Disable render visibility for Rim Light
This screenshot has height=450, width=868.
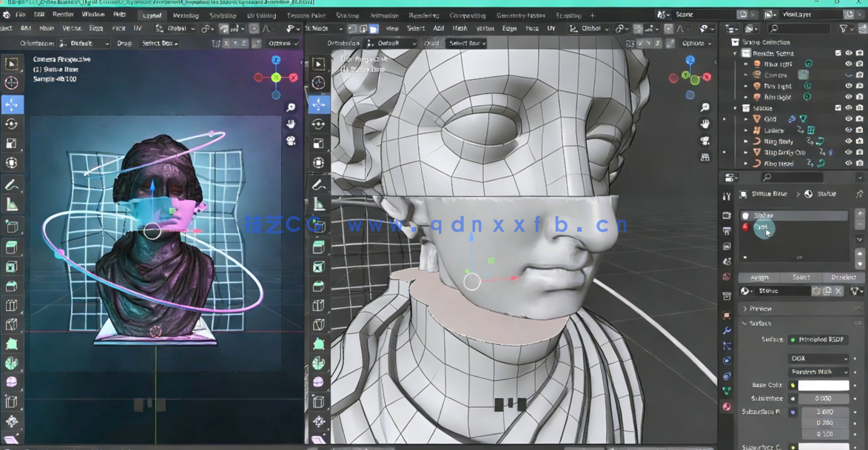pyautogui.click(x=858, y=97)
